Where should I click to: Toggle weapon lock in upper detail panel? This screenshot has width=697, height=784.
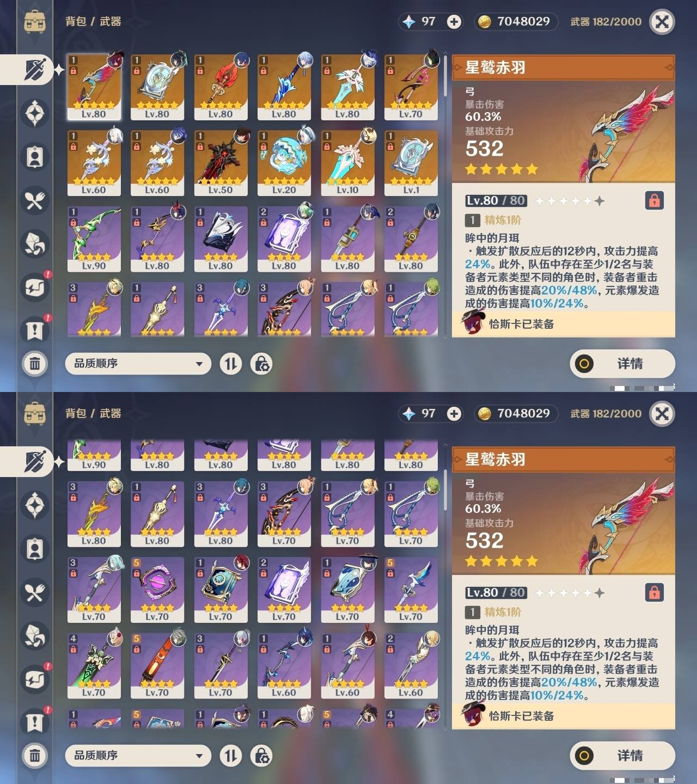click(x=654, y=200)
